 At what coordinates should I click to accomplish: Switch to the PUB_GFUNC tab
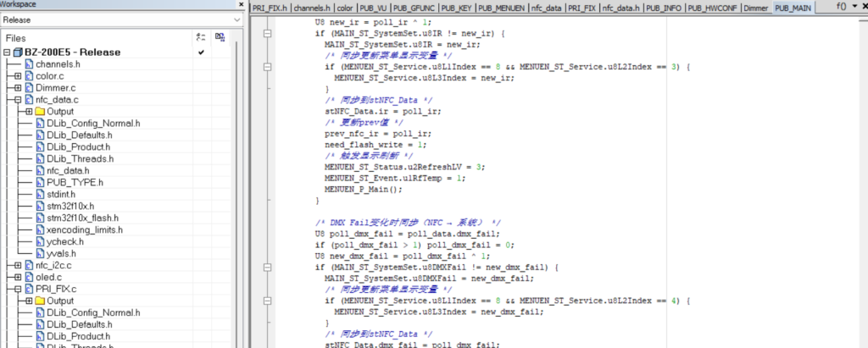(415, 8)
